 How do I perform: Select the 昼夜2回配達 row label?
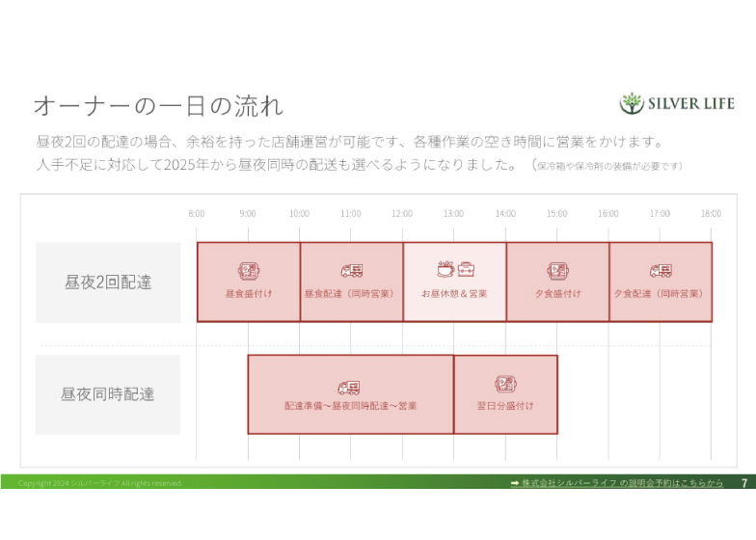[x=108, y=283]
